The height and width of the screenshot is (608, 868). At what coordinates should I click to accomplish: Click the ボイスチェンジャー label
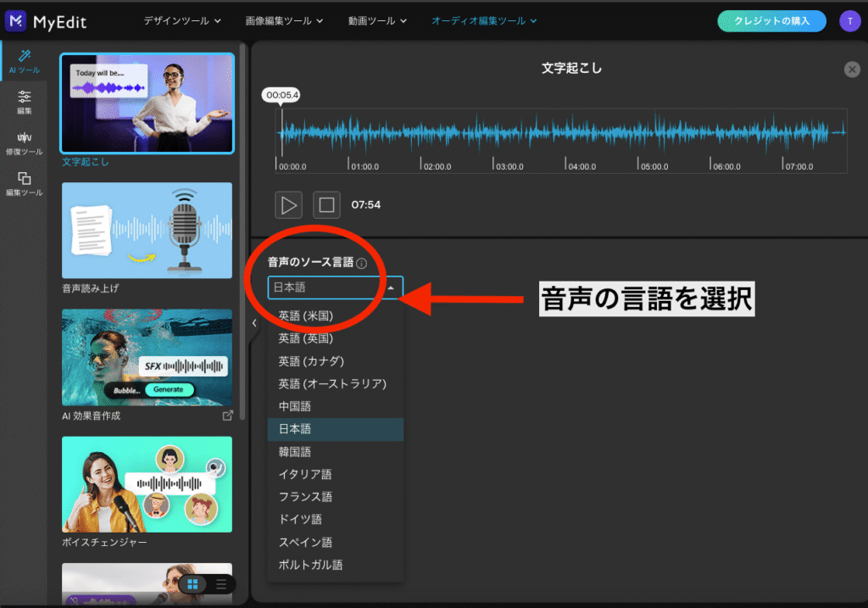pos(104,543)
